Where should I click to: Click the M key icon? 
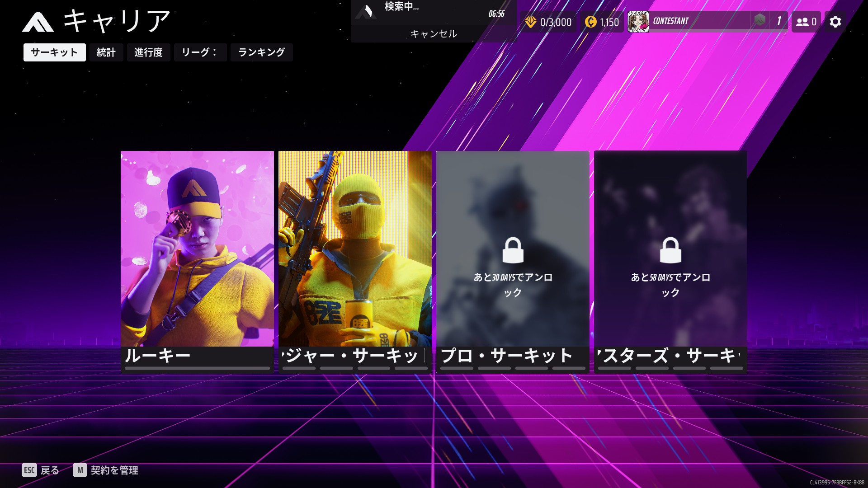(x=80, y=470)
